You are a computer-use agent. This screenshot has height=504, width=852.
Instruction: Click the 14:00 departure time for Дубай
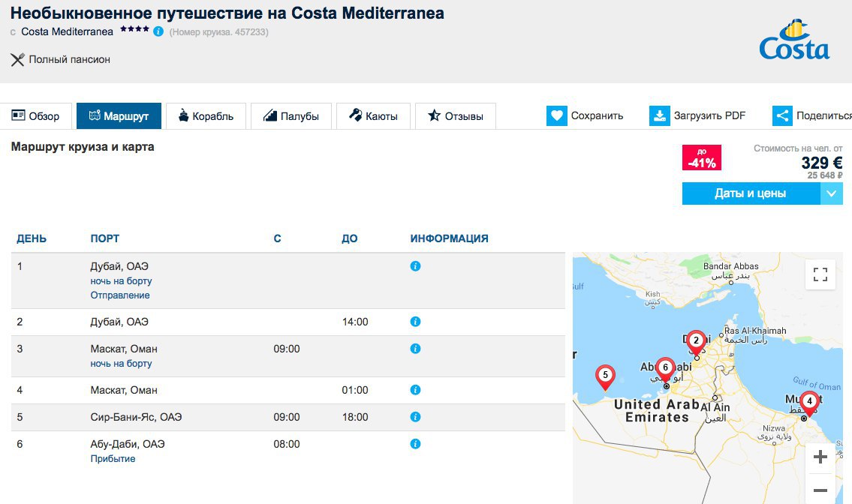pyautogui.click(x=355, y=322)
